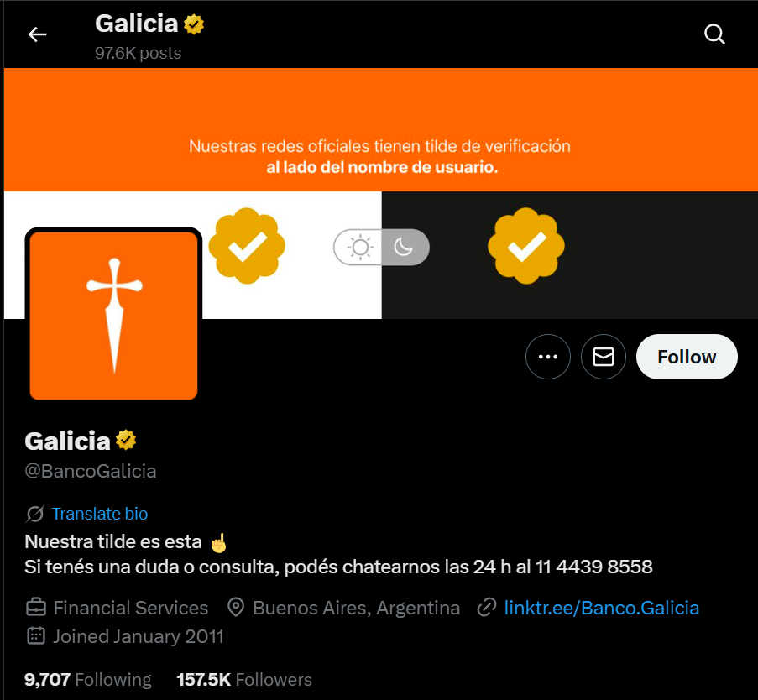Open the orange banner header image
The height and width of the screenshot is (700, 758).
381,193
